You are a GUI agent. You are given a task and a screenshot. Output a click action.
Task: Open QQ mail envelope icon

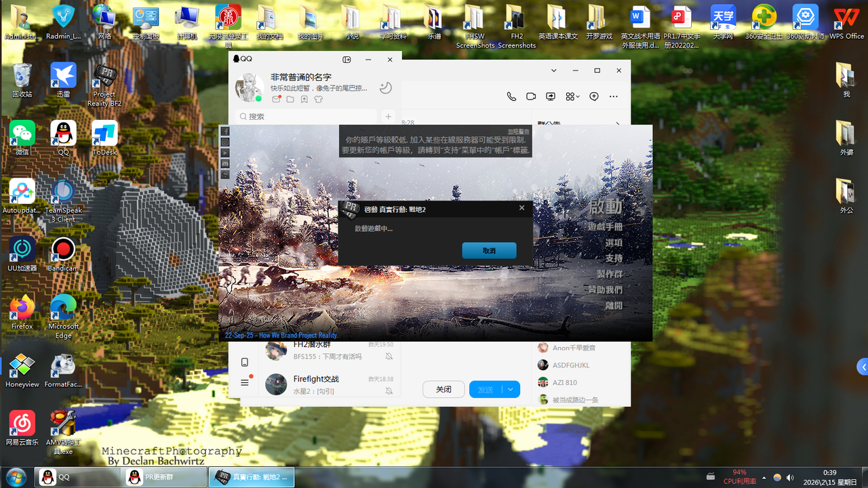tap(277, 99)
